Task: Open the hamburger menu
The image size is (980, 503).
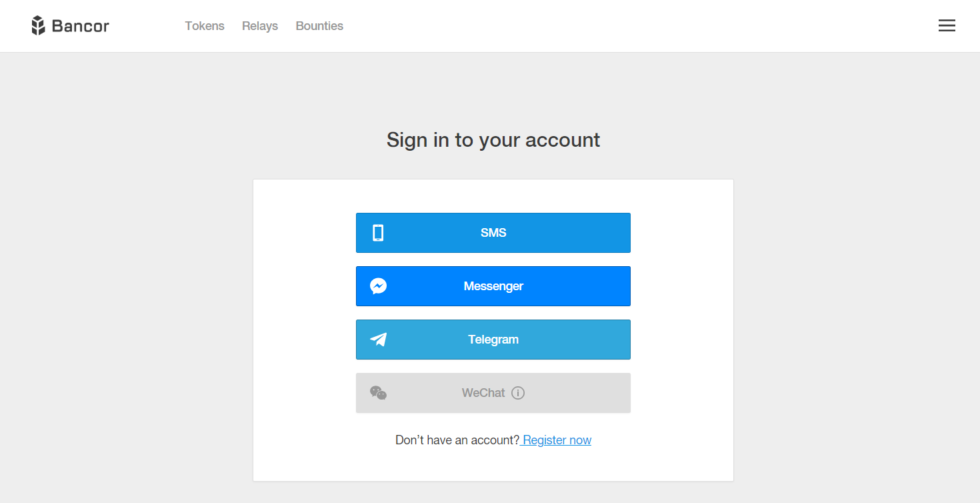Action: [x=947, y=26]
